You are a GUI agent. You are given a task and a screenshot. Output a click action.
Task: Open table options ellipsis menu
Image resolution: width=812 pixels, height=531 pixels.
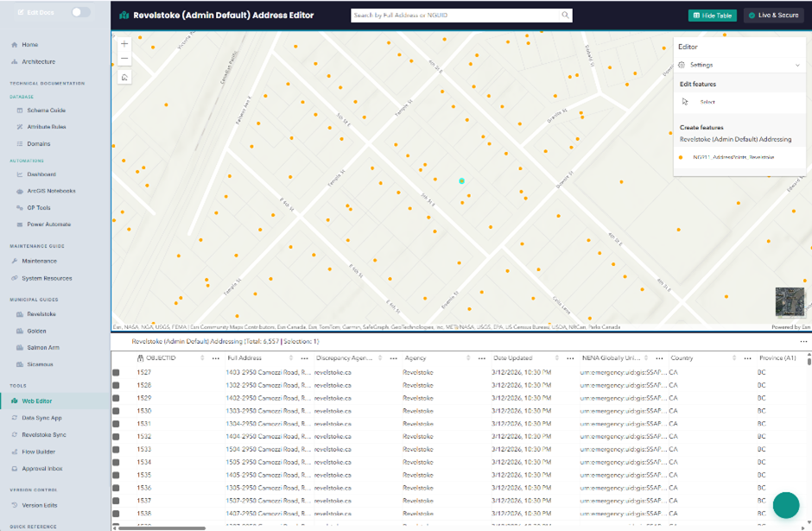803,342
